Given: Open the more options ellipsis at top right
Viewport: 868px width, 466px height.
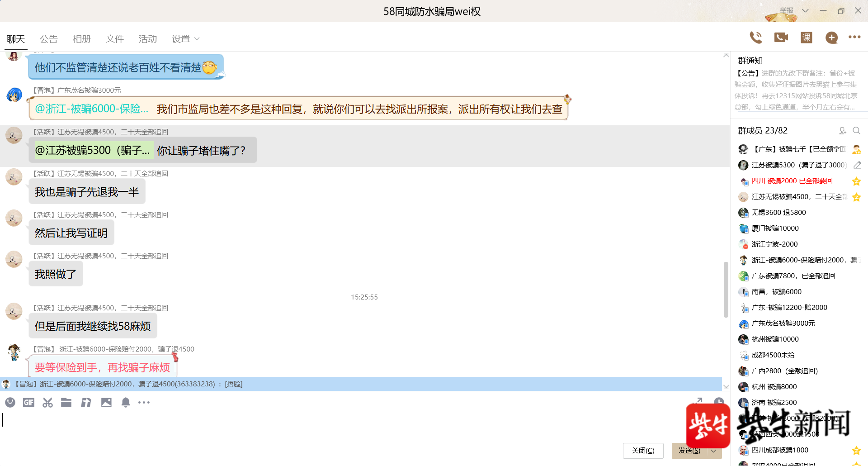Looking at the screenshot, I should [x=854, y=37].
